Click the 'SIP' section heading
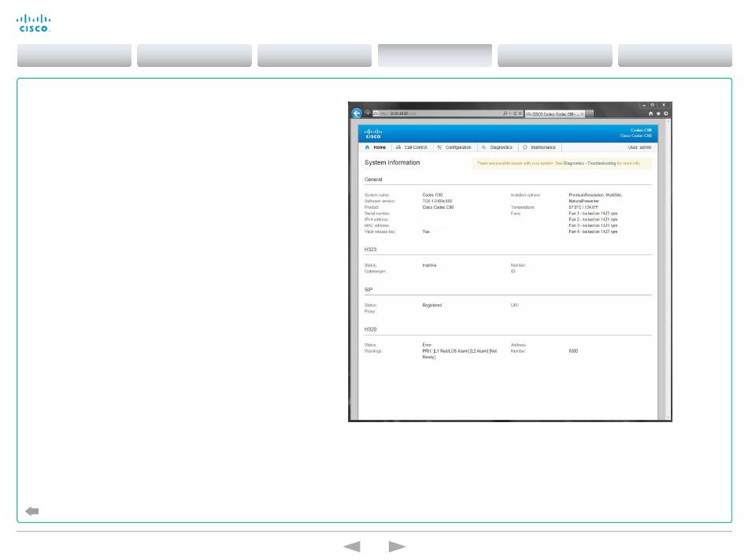This screenshot has height=560, width=748. [368, 290]
